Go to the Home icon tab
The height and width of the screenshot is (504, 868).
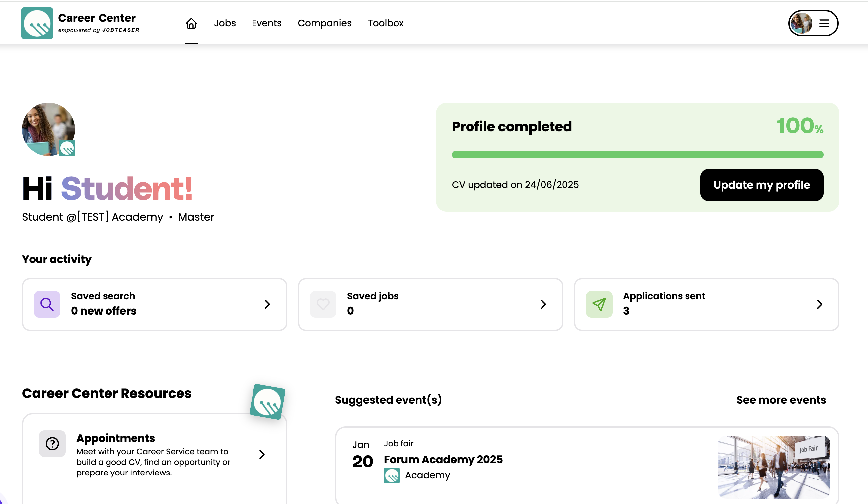(x=191, y=23)
